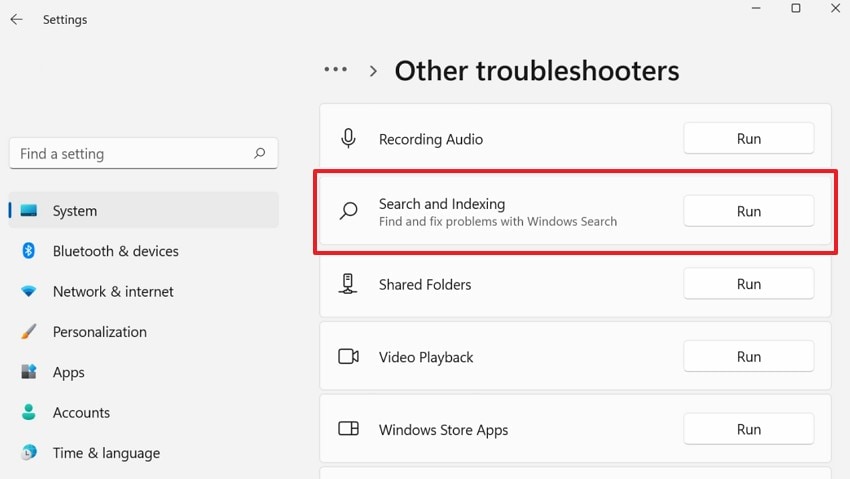
Task: Click the Time & language globe icon
Action: coord(29,453)
